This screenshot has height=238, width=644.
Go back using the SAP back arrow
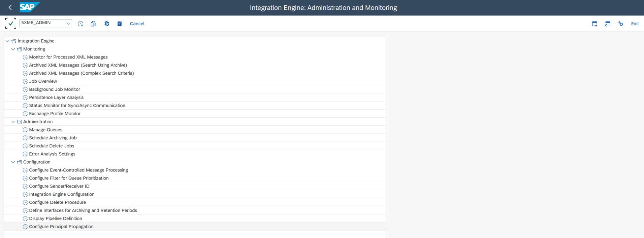10,7
